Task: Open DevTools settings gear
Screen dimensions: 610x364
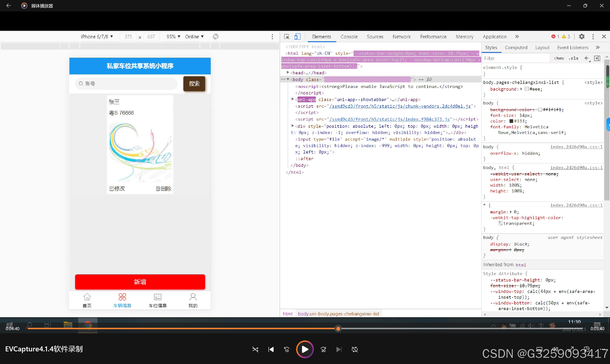Action: tap(582, 36)
